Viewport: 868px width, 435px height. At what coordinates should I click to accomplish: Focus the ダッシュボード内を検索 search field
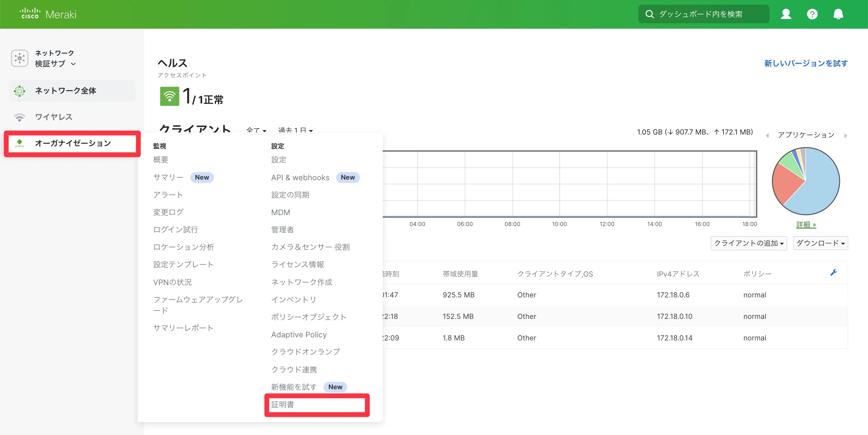[704, 14]
